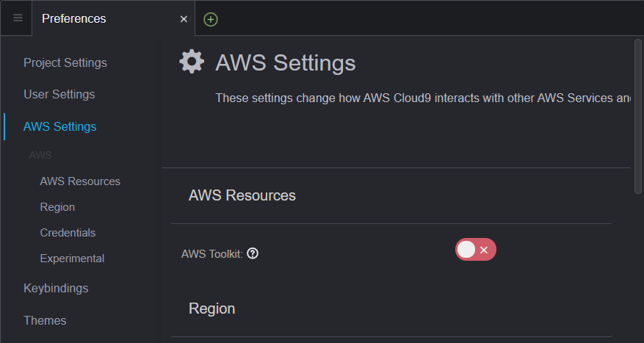Click the AWS Resources section heading
The width and height of the screenshot is (644, 343).
click(x=242, y=195)
